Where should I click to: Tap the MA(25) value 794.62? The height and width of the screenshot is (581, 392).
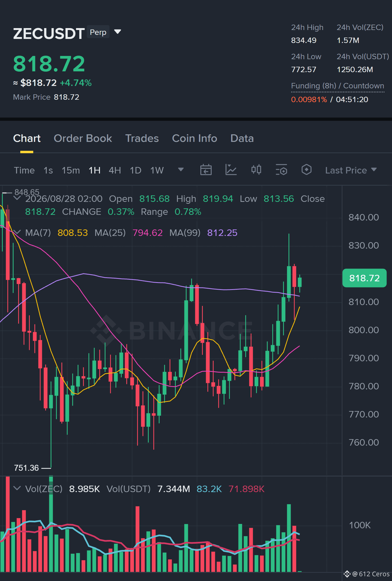pos(148,233)
